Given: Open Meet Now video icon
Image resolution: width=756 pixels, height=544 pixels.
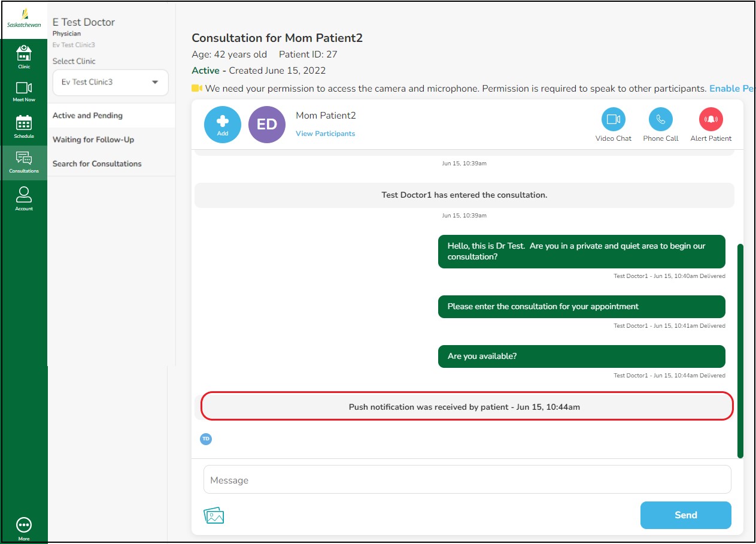Looking at the screenshot, I should click(24, 91).
